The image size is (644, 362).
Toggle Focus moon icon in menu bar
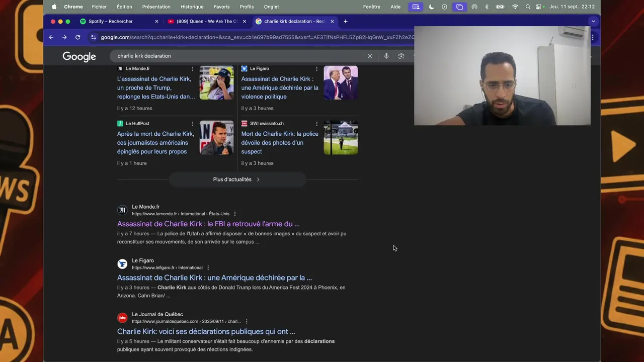click(432, 7)
